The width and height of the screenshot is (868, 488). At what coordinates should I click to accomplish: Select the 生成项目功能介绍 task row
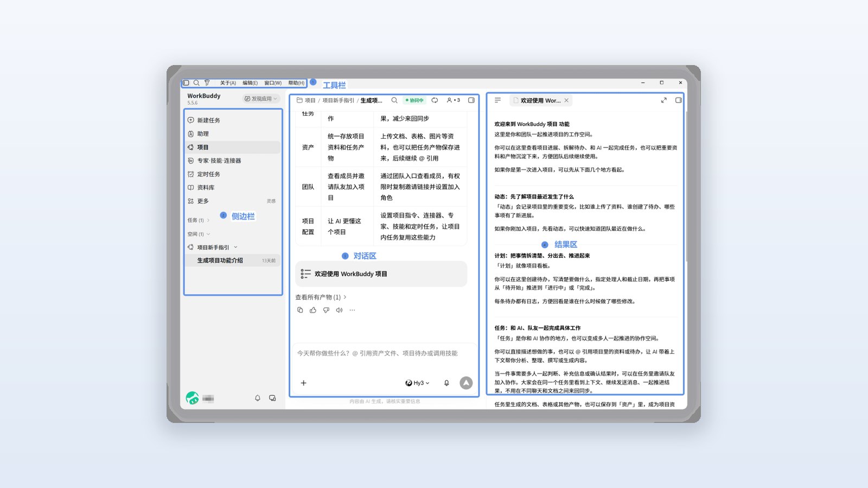233,261
